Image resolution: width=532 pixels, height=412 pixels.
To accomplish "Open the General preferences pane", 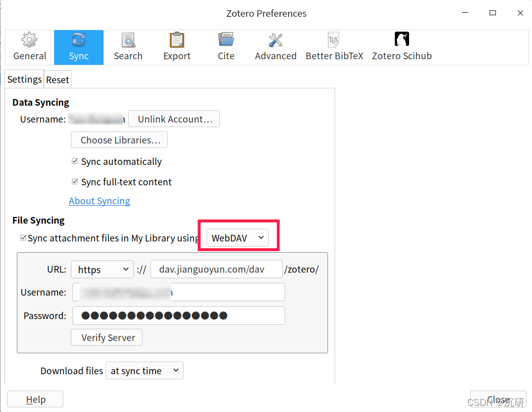I will pos(30,47).
